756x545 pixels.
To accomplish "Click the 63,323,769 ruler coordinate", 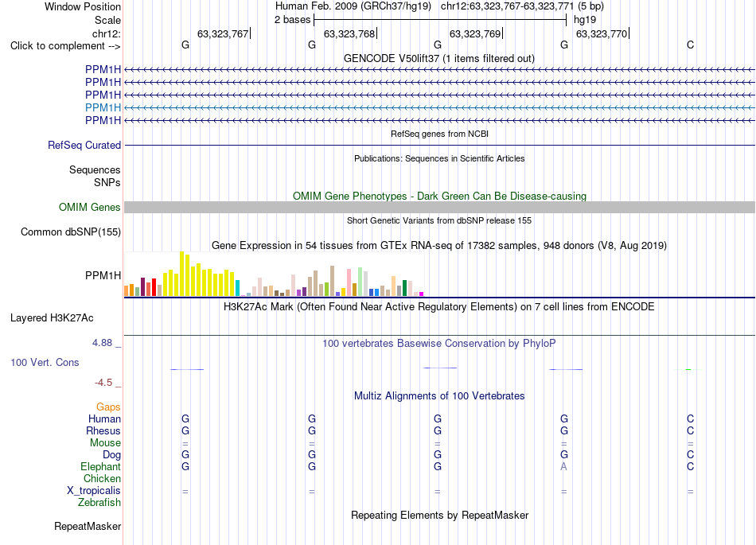I will (475, 33).
